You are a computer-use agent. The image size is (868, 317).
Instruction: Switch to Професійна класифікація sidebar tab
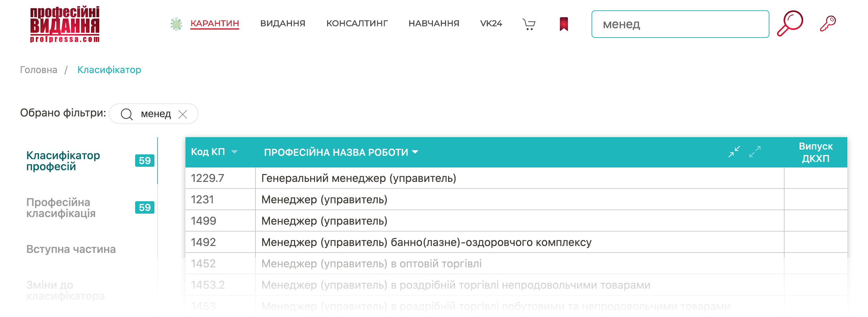61,208
